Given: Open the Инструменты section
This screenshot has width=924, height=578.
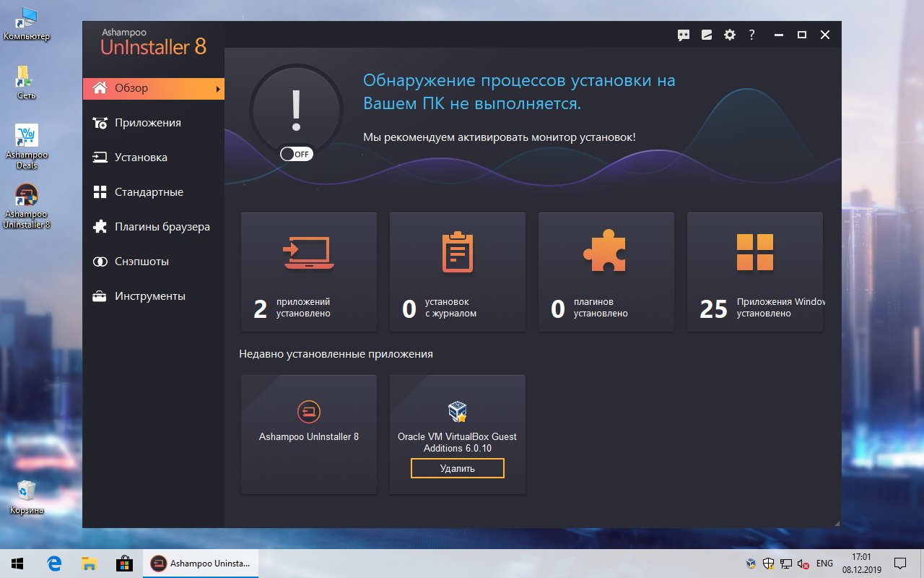Looking at the screenshot, I should point(150,296).
